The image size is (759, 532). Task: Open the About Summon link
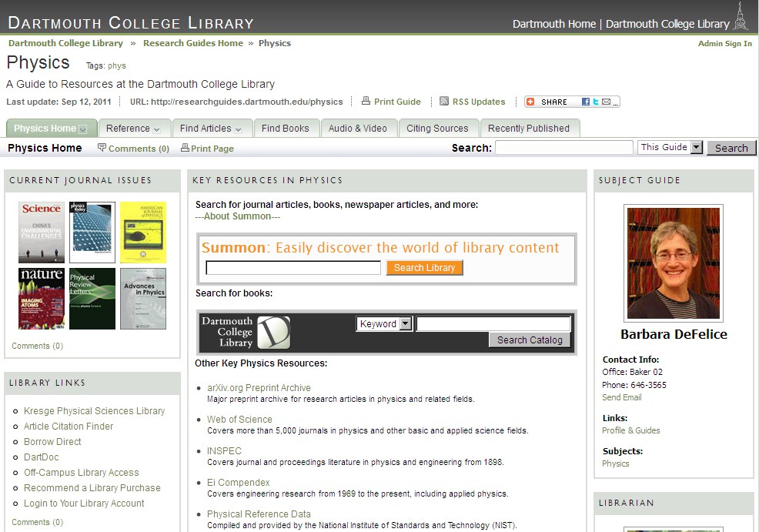click(238, 216)
